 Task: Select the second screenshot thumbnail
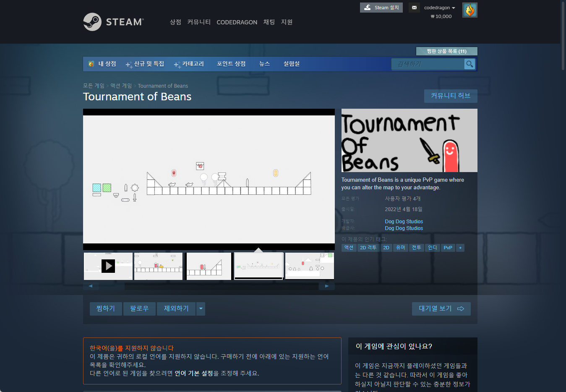tap(159, 266)
